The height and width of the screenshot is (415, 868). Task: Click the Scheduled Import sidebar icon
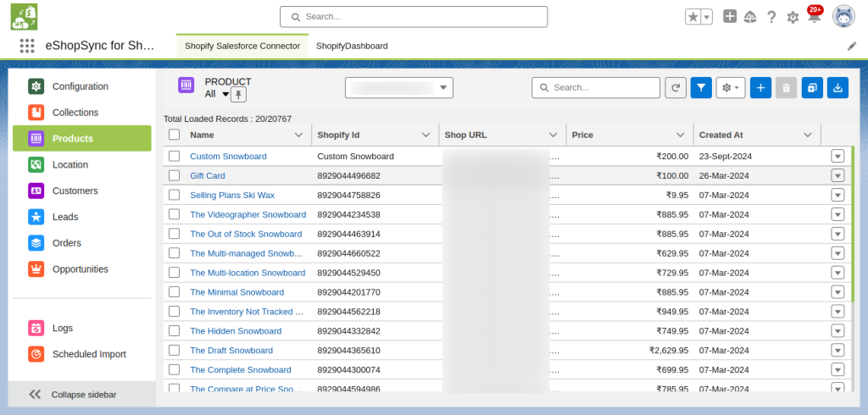coord(36,354)
